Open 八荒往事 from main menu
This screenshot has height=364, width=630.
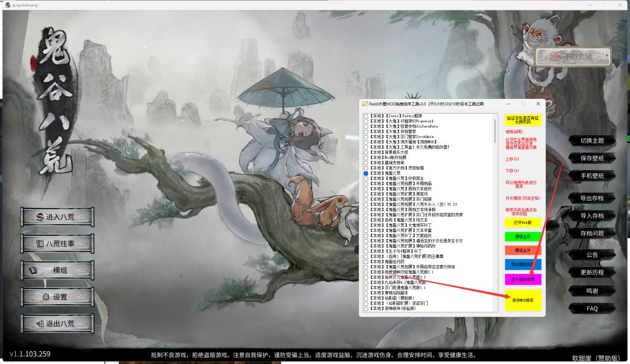click(57, 243)
